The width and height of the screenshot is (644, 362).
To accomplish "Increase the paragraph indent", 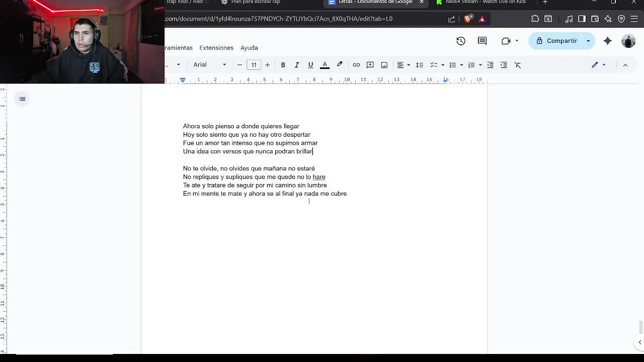I will tap(504, 65).
